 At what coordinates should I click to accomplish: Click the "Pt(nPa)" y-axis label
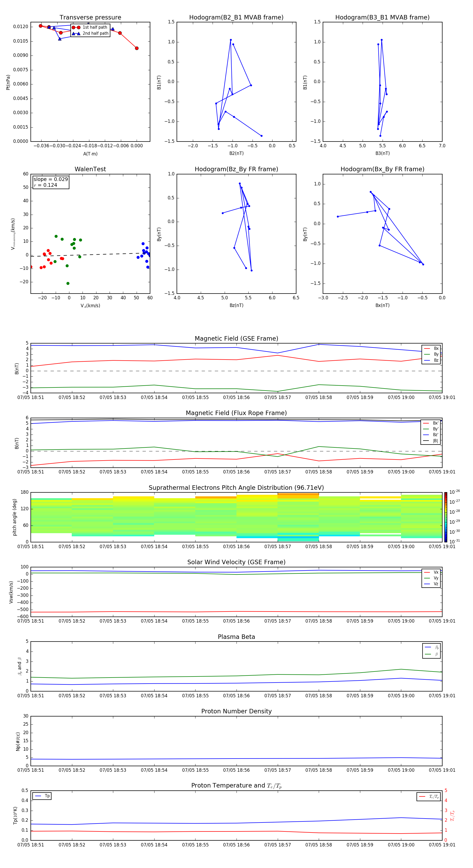(x=8, y=82)
